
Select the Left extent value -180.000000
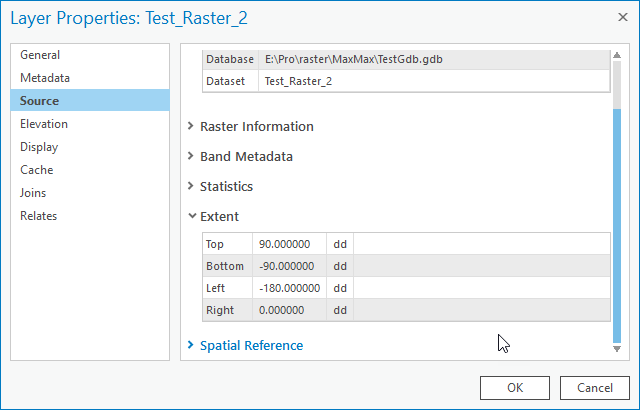[x=289, y=288]
